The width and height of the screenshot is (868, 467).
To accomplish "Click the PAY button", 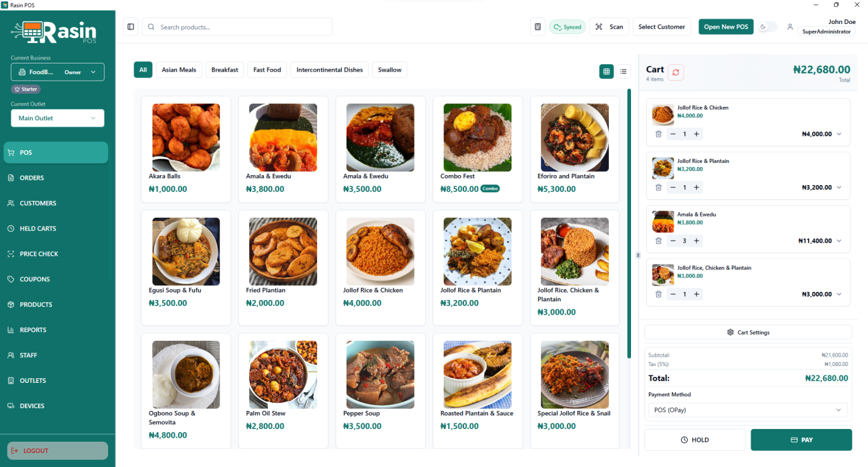I will (x=801, y=440).
